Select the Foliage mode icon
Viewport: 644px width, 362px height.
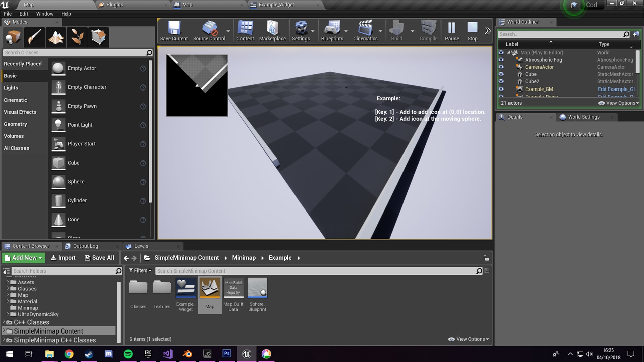click(x=77, y=37)
